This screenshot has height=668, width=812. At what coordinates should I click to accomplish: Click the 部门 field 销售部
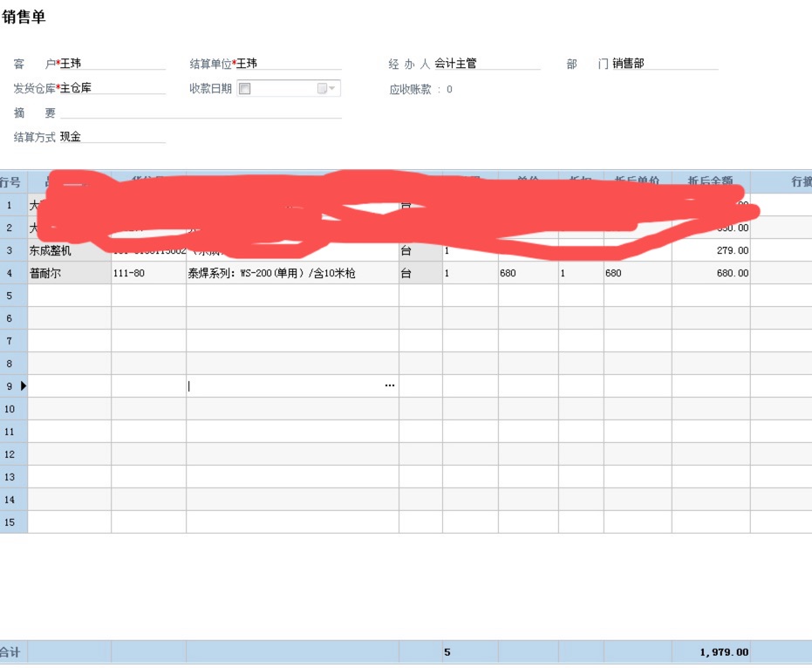[x=664, y=64]
